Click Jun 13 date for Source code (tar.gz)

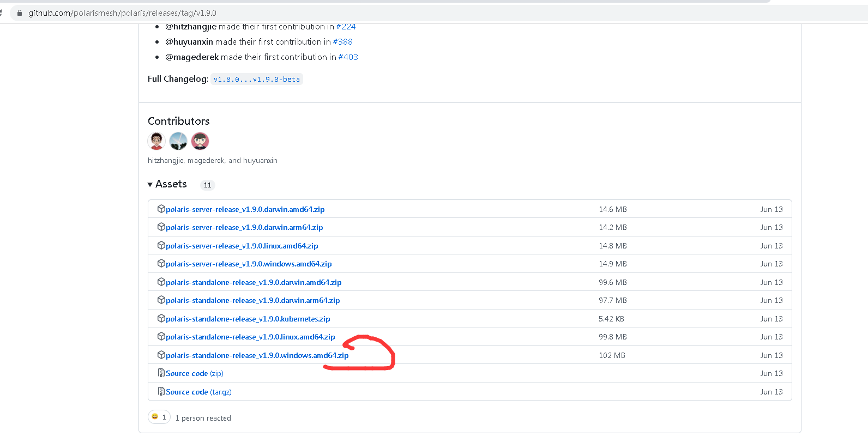(771, 392)
